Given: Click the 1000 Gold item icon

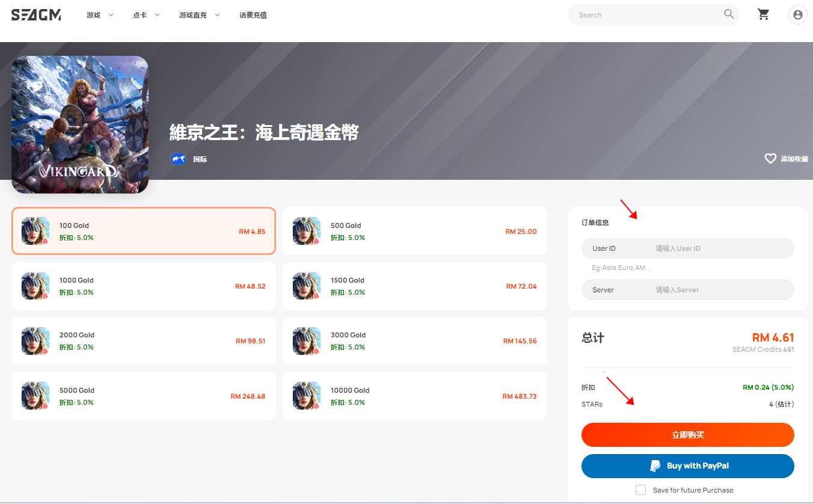Looking at the screenshot, I should (x=35, y=286).
